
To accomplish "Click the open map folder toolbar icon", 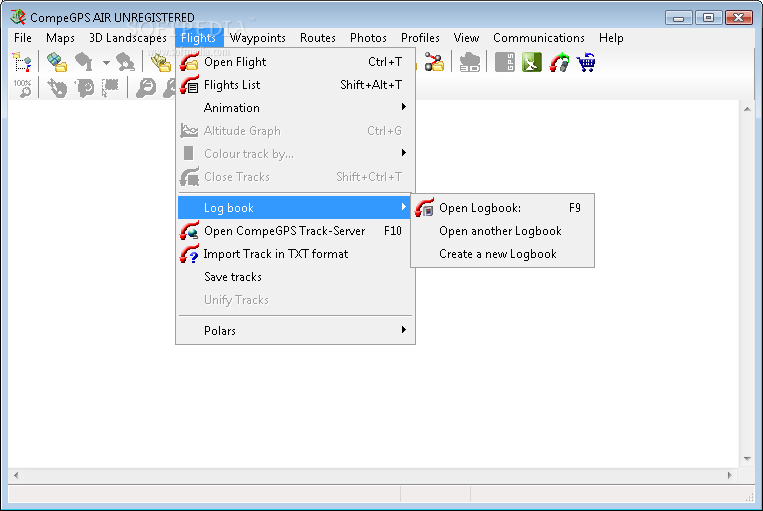I will (x=57, y=62).
